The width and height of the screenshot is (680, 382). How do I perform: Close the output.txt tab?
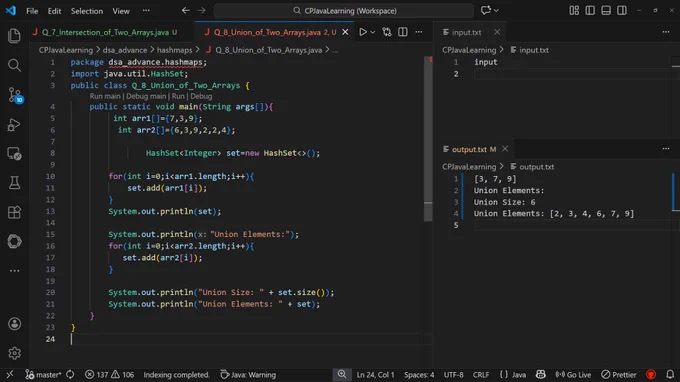(505, 149)
